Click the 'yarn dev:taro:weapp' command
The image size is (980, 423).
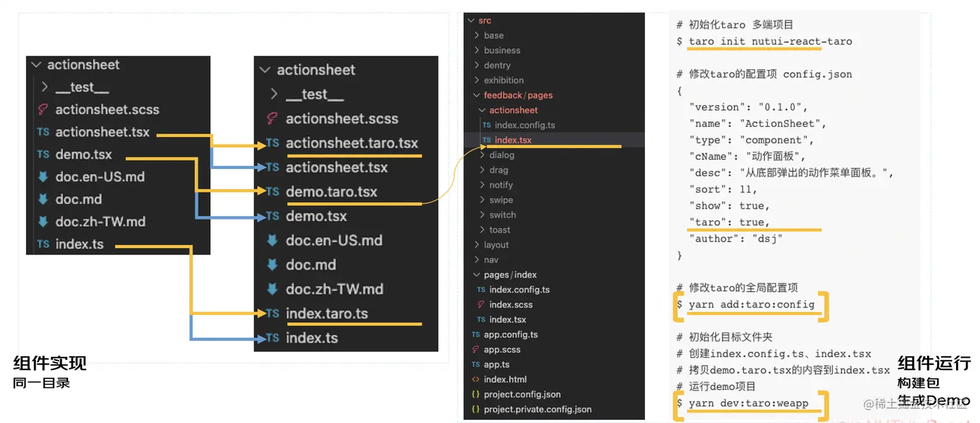(749, 403)
